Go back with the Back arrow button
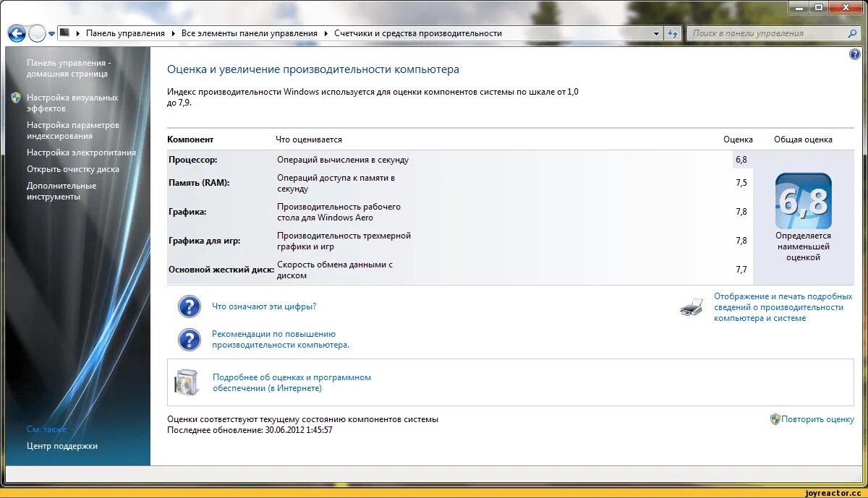 point(17,33)
